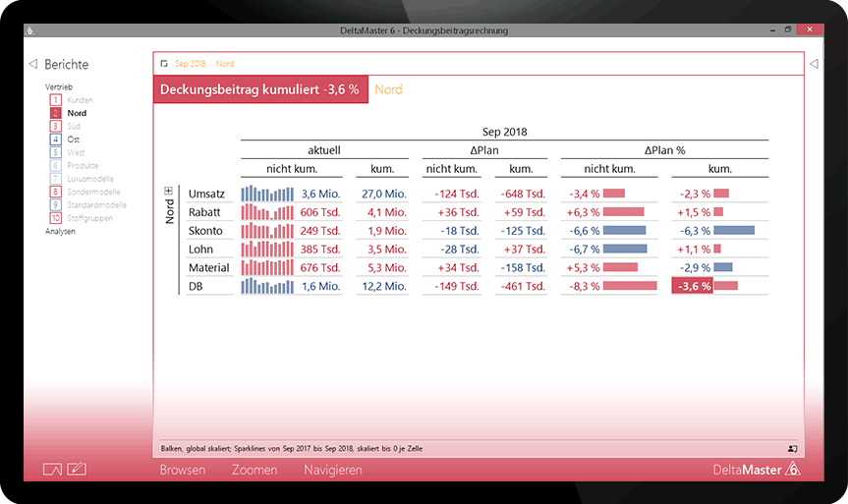The height and width of the screenshot is (504, 848).
Task: Open report icon 3 for Süd
Action: [56, 126]
